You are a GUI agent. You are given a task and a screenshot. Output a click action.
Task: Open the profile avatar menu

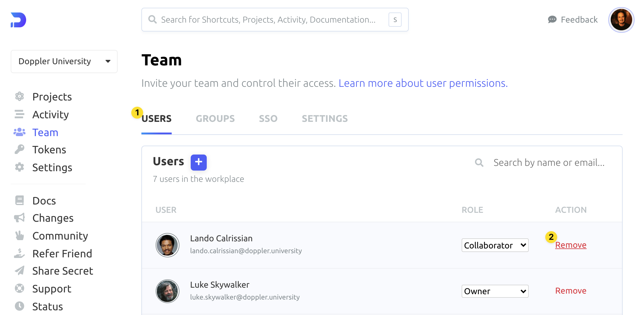coord(621,20)
